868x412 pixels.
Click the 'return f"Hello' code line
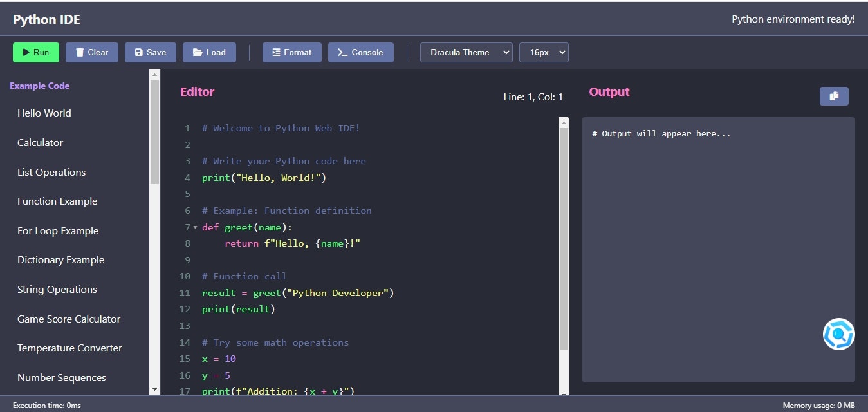292,243
